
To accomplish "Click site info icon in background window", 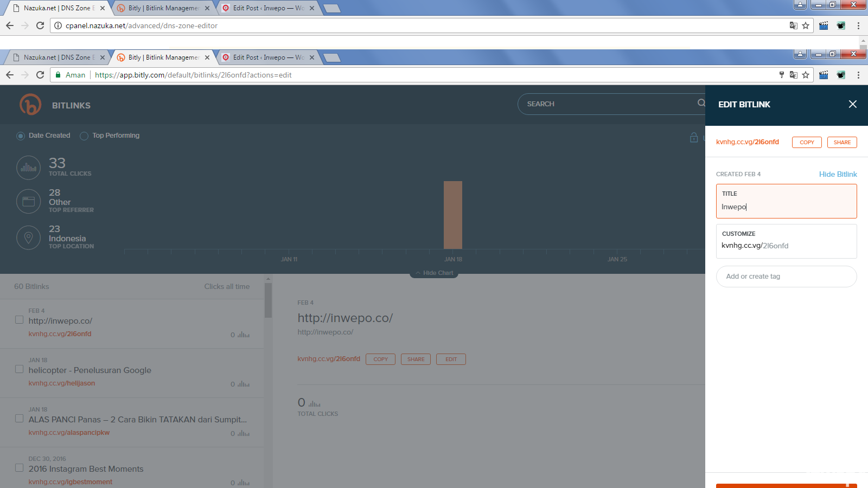I will point(58,25).
